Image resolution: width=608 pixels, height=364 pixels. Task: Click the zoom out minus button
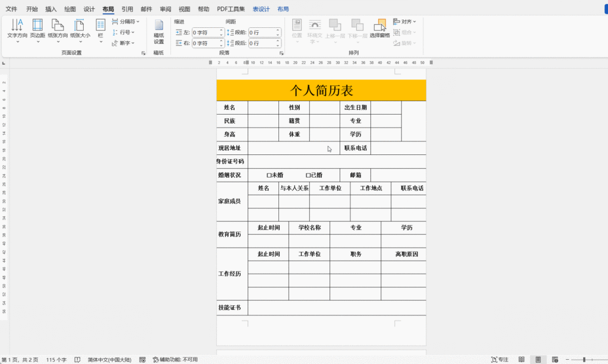coord(567,360)
